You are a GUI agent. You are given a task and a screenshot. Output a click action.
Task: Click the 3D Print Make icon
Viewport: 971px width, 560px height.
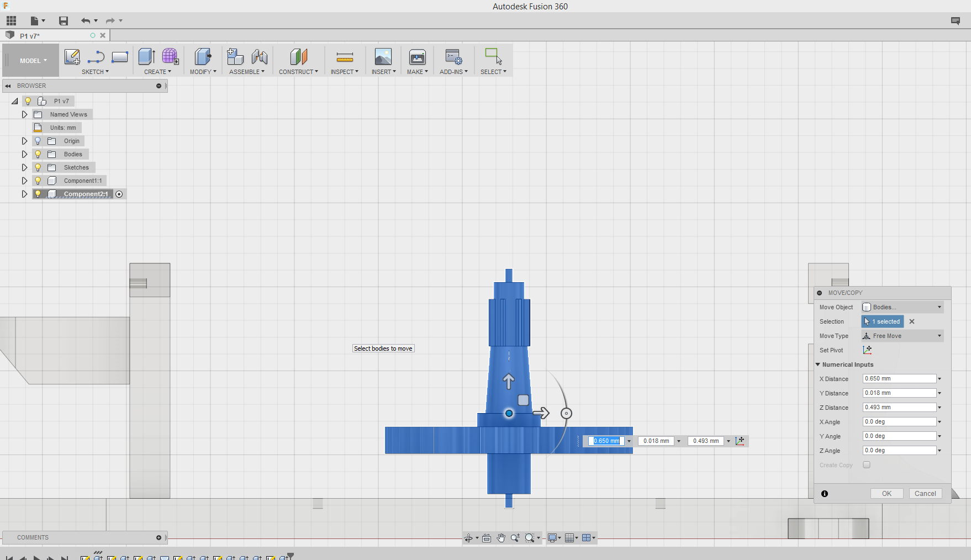(418, 56)
